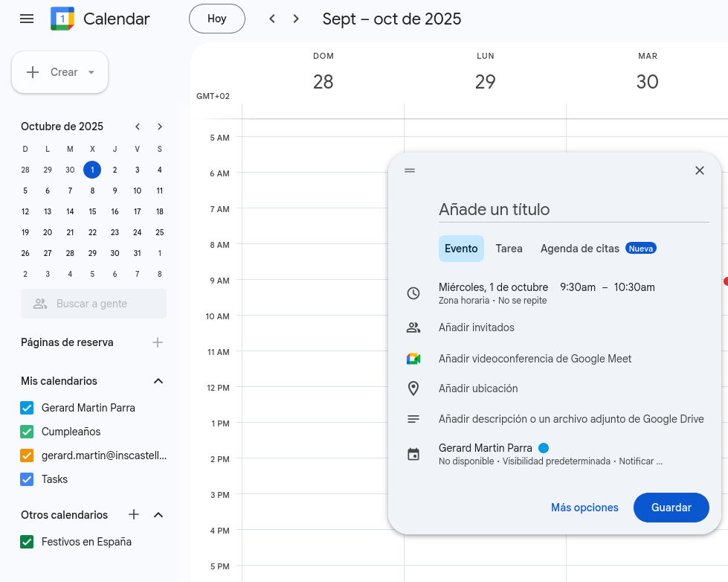Open the Crear dropdown button
Viewport: 728px width, 582px height.
(x=60, y=72)
